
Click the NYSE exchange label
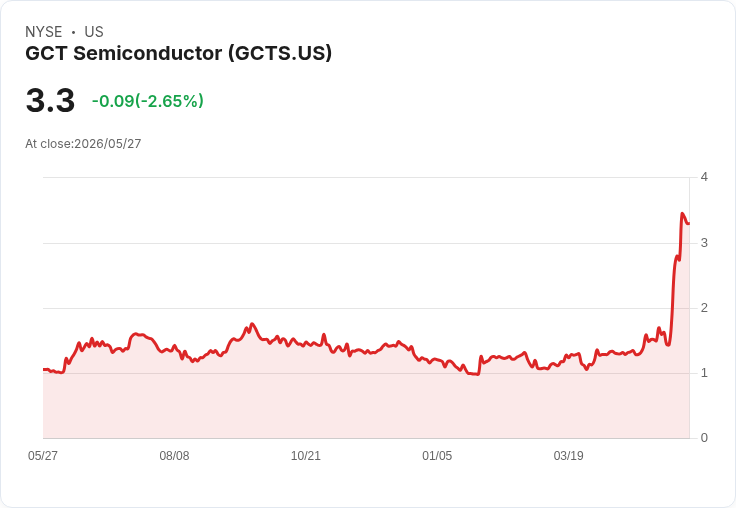pyautogui.click(x=44, y=32)
